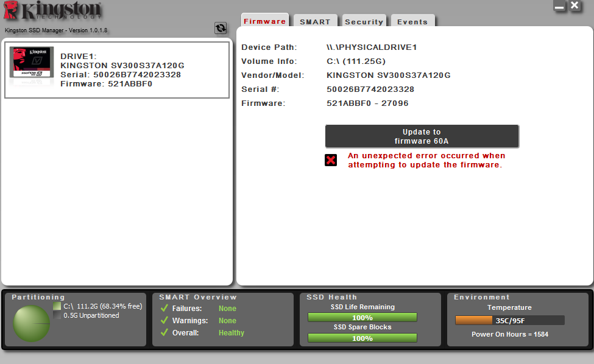Click Volume Info value C:\ (111.25G)
The height and width of the screenshot is (364, 594).
pyautogui.click(x=356, y=61)
